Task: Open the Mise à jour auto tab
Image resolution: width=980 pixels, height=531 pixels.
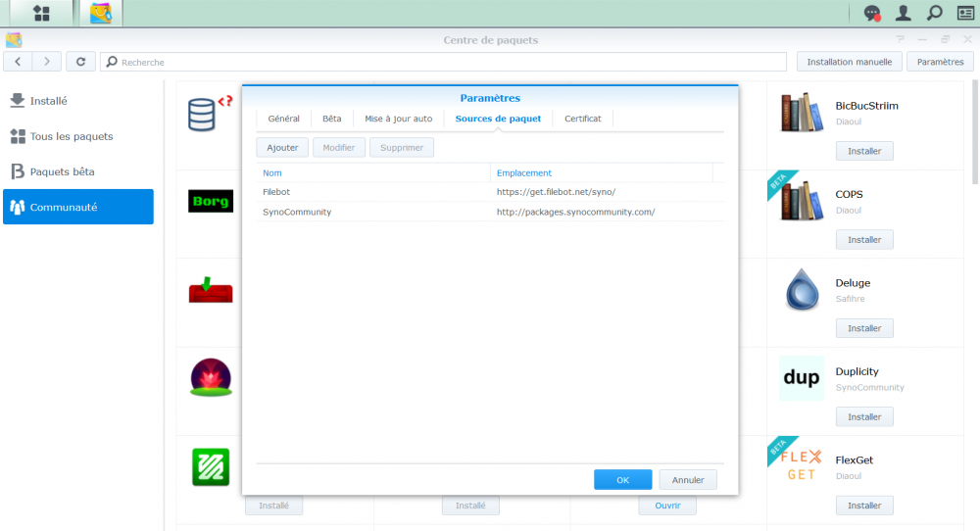Action: coord(398,119)
